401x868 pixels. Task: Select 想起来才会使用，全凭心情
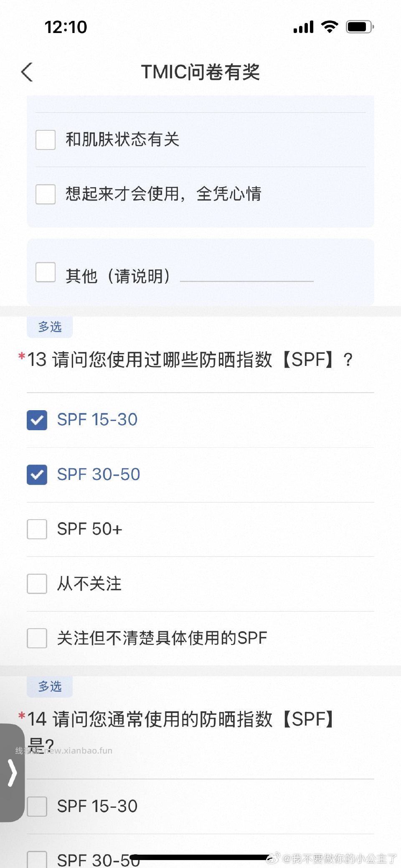coord(45,194)
